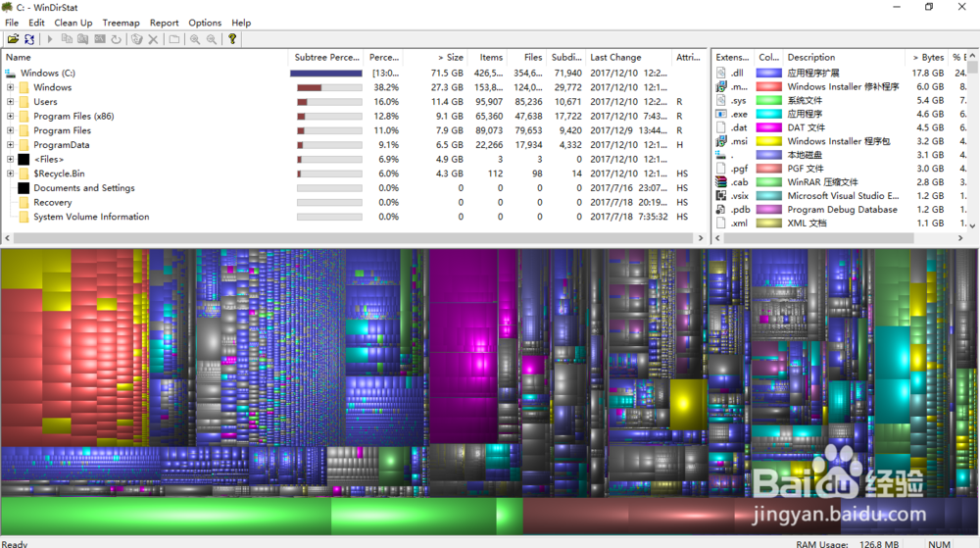Screen dimensions: 980x548
Task: Sort by the Size column header
Action: point(435,57)
